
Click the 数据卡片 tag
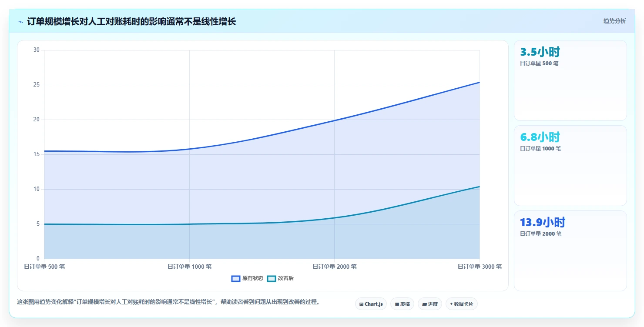pyautogui.click(x=461, y=304)
